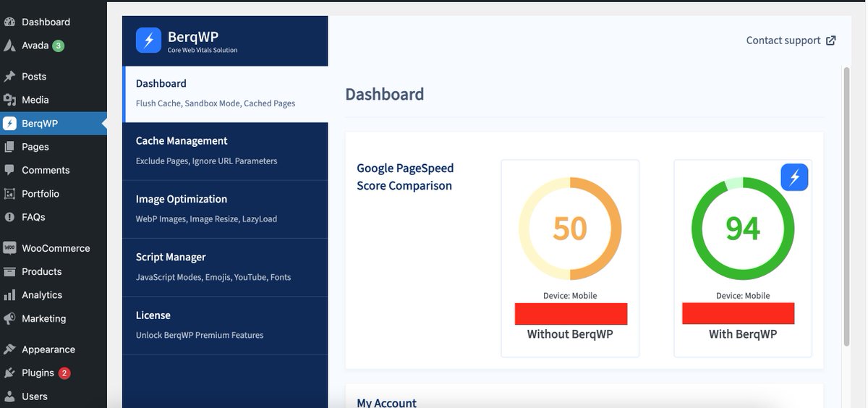Click Device: Mobile under the 50 score

point(570,296)
